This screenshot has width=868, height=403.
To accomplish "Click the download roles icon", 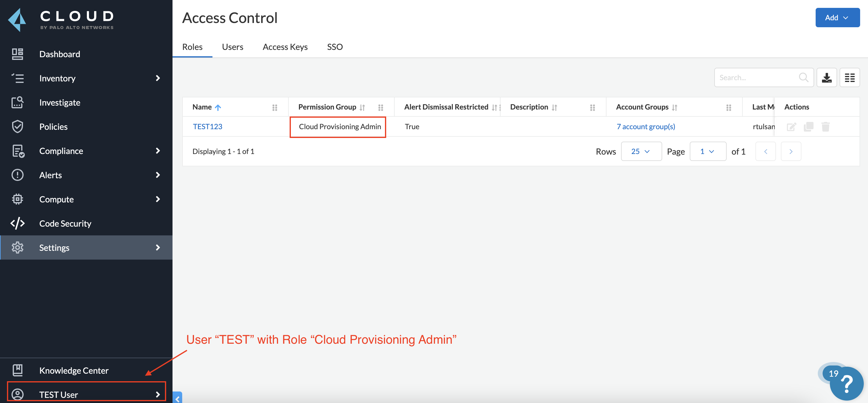I will coord(826,77).
